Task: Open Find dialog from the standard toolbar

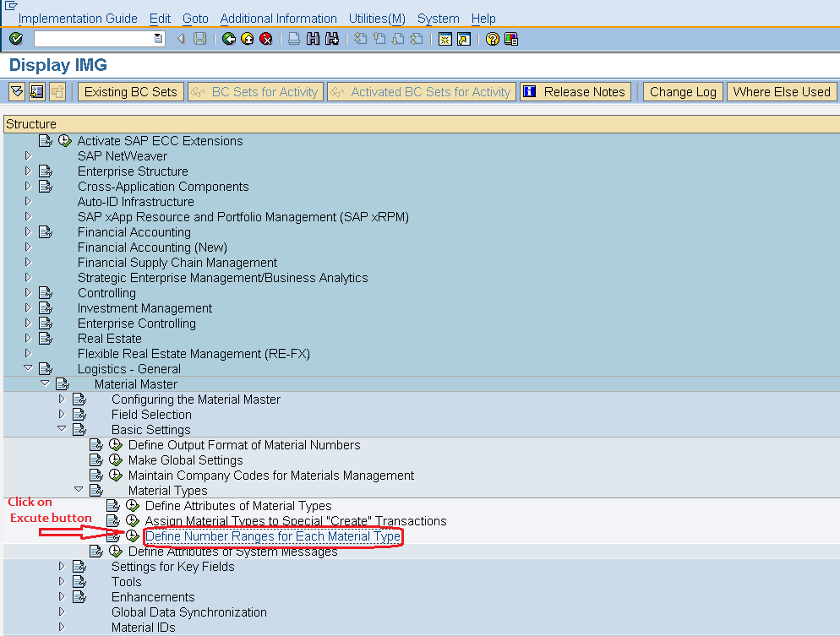Action: click(x=312, y=38)
